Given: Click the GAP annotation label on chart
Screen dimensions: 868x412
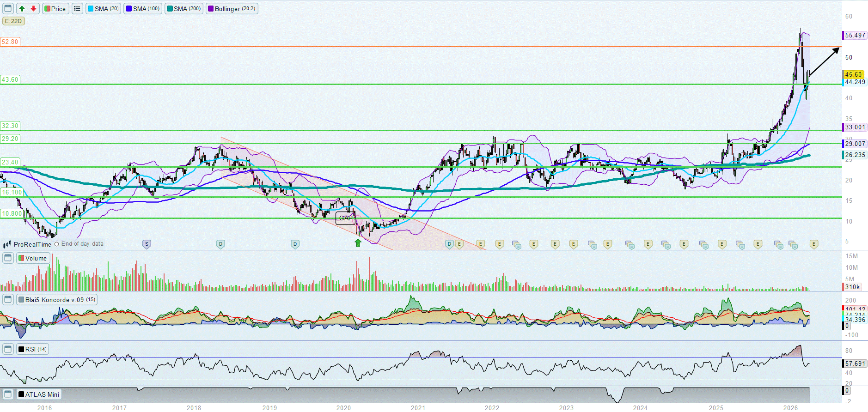Looking at the screenshot, I should click(345, 218).
